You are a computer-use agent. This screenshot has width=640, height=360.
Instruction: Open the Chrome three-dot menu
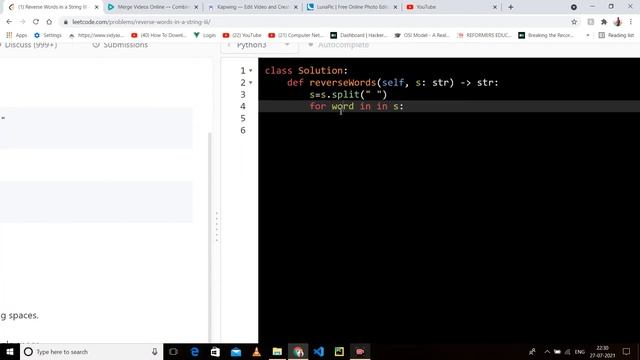[631, 22]
